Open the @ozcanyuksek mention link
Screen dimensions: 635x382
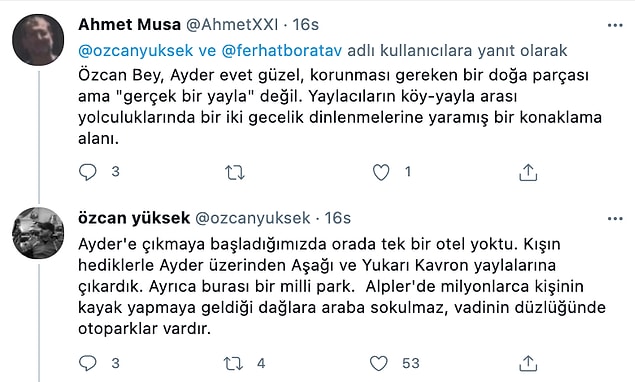click(x=135, y=51)
